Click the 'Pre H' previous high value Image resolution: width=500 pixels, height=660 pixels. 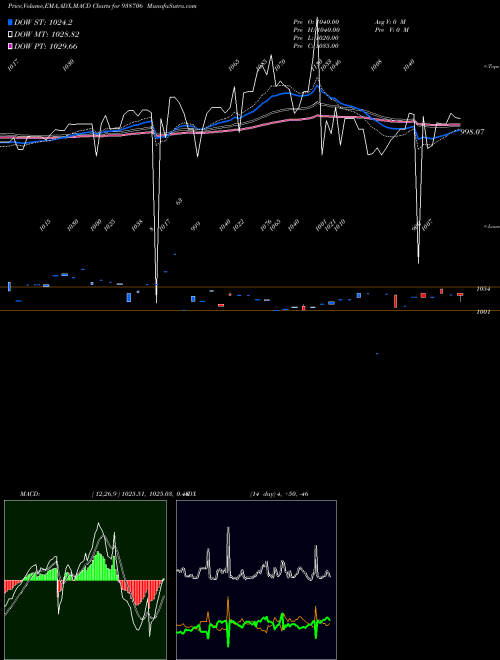point(316,30)
